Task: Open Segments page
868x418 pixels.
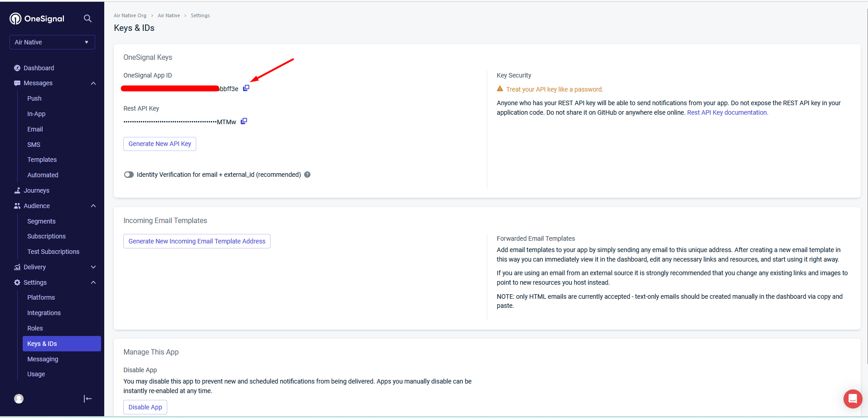Action: click(41, 221)
